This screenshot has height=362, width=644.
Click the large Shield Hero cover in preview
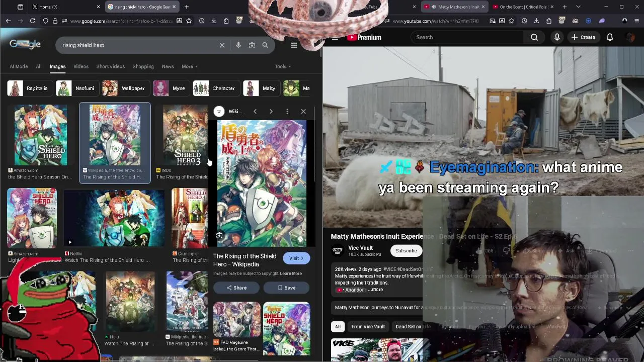point(262,184)
